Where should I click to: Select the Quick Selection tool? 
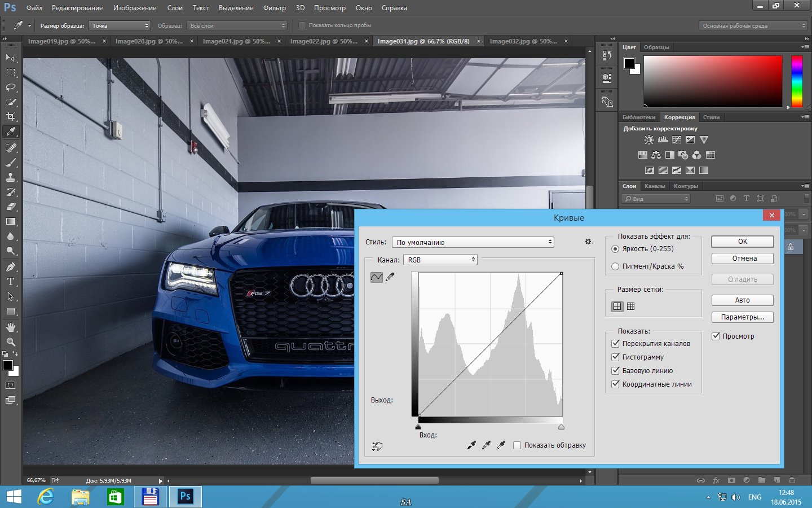point(11,102)
